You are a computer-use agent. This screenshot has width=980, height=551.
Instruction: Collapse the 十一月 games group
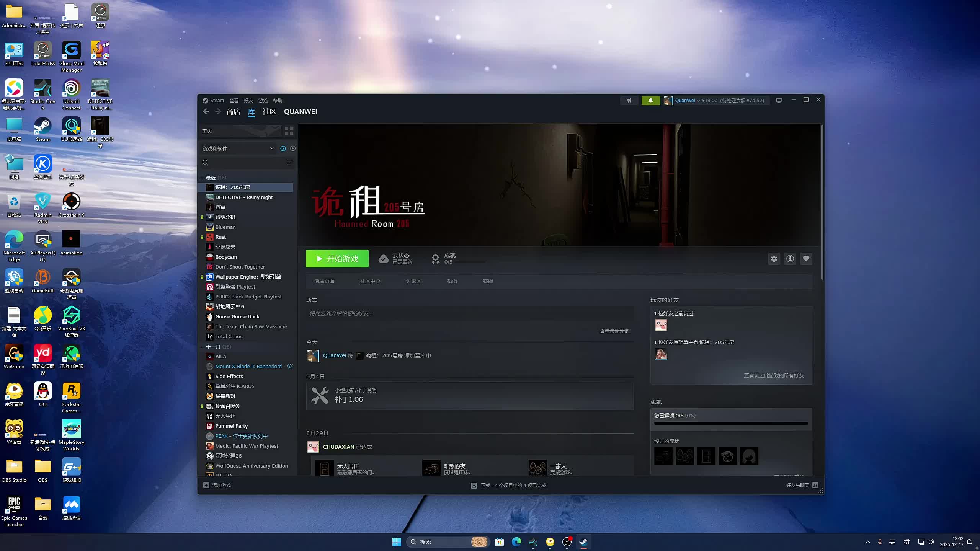[202, 347]
